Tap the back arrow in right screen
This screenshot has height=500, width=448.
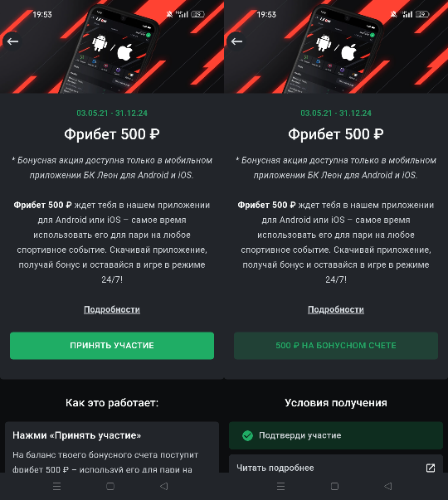(237, 41)
